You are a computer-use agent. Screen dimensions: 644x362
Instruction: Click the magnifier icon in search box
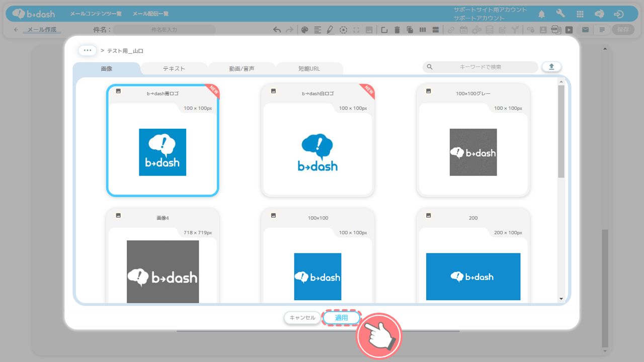point(430,67)
